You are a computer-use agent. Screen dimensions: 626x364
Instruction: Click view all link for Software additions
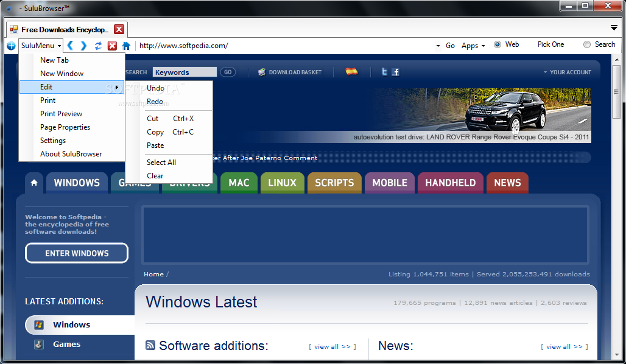pyautogui.click(x=332, y=346)
